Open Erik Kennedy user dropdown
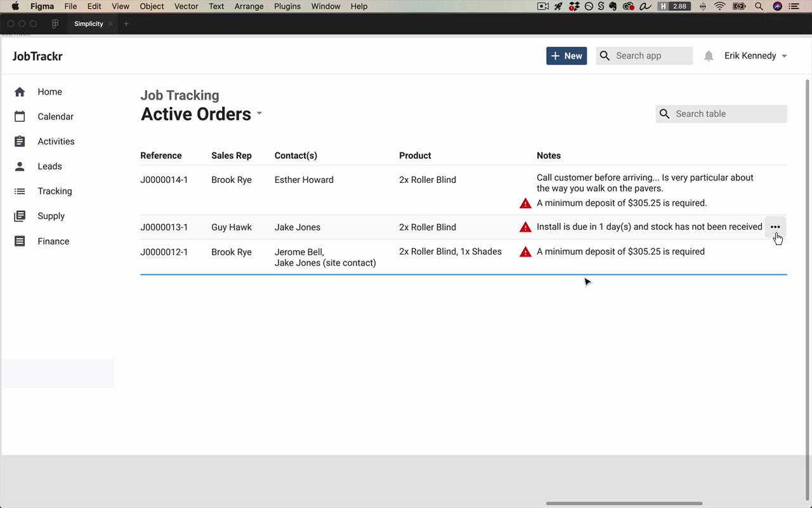Image resolution: width=812 pixels, height=508 pixels. click(x=756, y=56)
